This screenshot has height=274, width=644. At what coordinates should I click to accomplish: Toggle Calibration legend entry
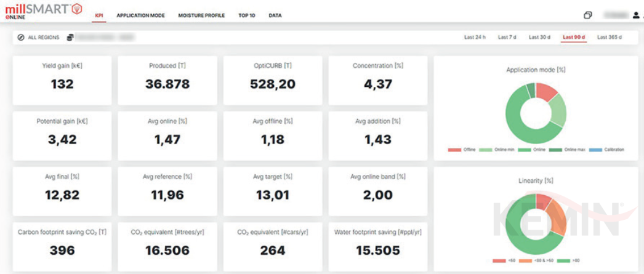606,150
